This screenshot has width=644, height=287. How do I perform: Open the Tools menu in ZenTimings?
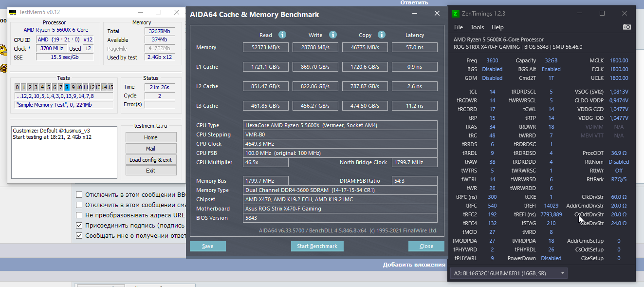[x=477, y=27]
